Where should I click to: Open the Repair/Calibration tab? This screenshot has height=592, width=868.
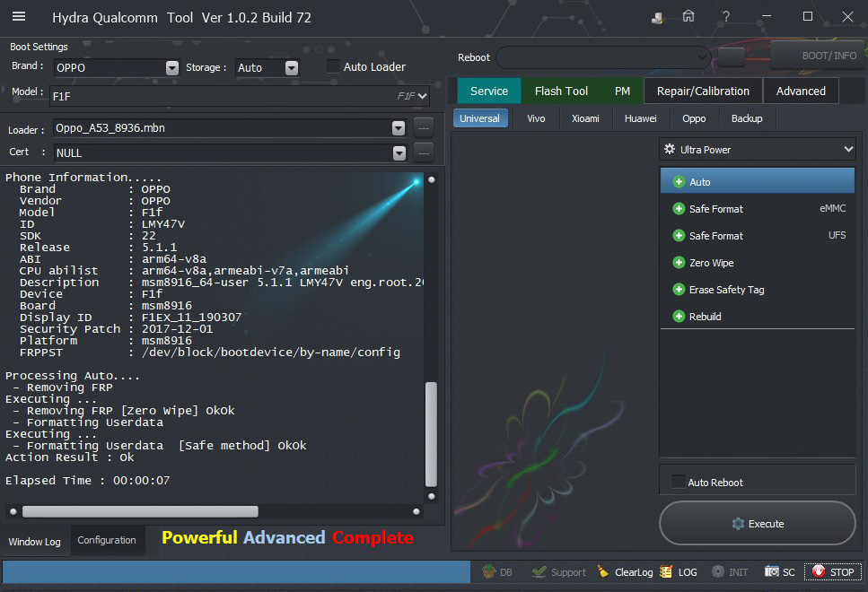click(703, 91)
